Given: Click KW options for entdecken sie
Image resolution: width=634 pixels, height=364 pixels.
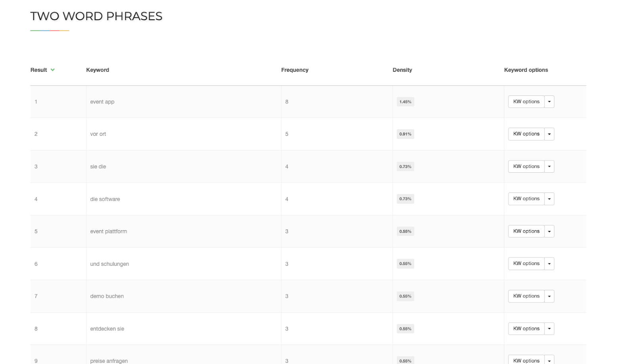Looking at the screenshot, I should (x=526, y=329).
